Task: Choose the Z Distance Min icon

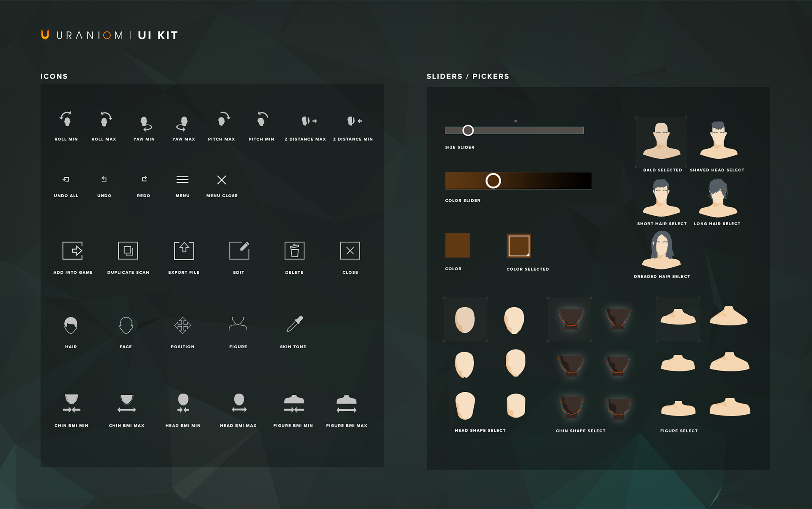Action: tap(354, 121)
